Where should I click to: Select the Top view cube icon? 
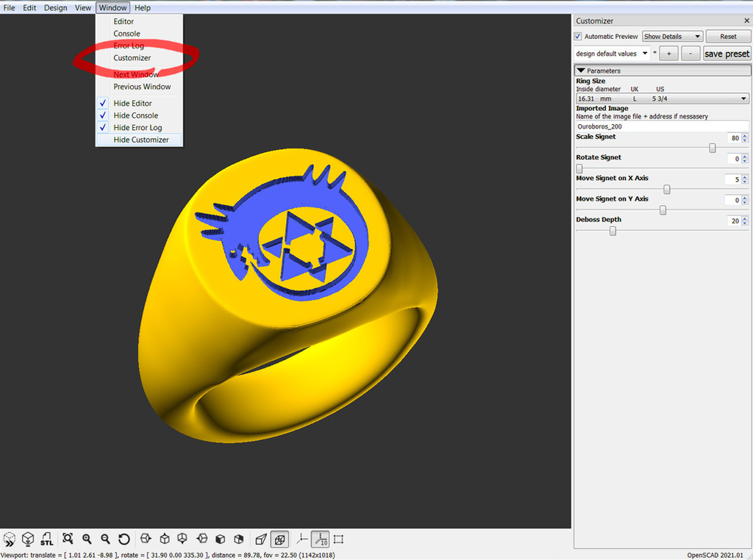pyautogui.click(x=165, y=539)
